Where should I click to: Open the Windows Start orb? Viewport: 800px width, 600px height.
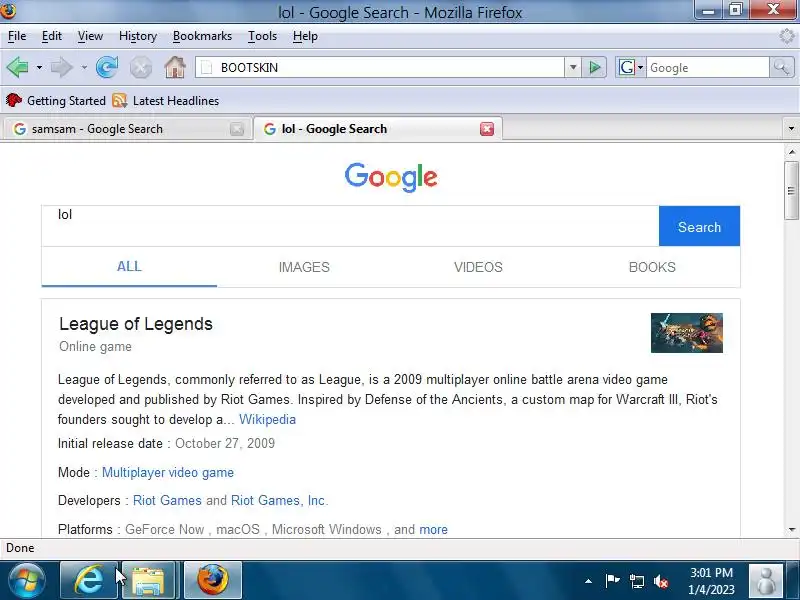point(26,581)
